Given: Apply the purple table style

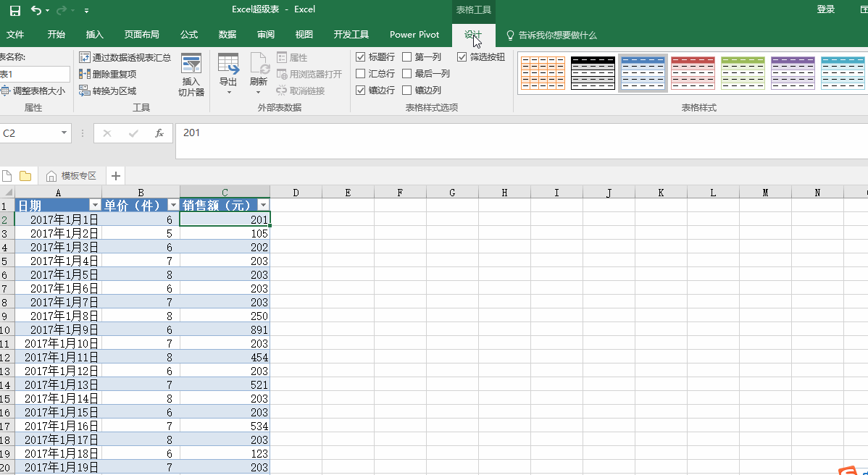Looking at the screenshot, I should (793, 72).
